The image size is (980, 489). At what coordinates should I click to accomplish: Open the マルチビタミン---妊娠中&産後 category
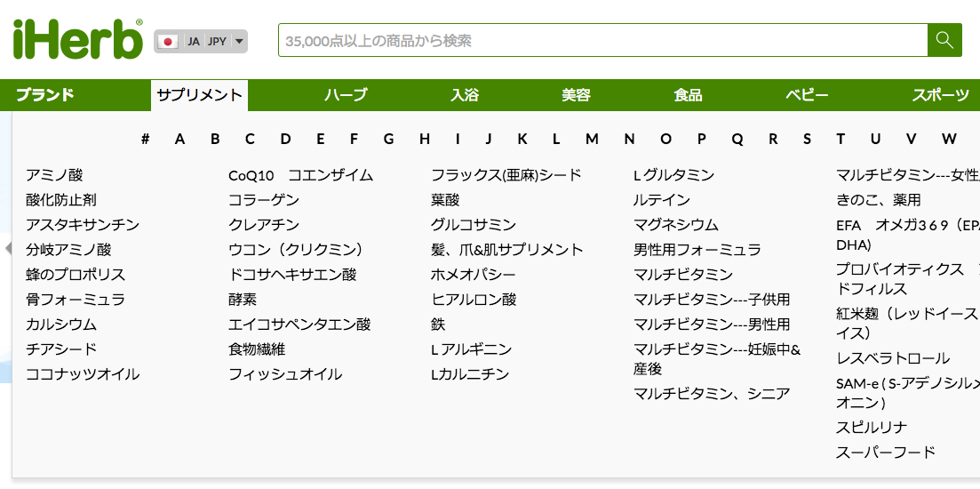717,359
